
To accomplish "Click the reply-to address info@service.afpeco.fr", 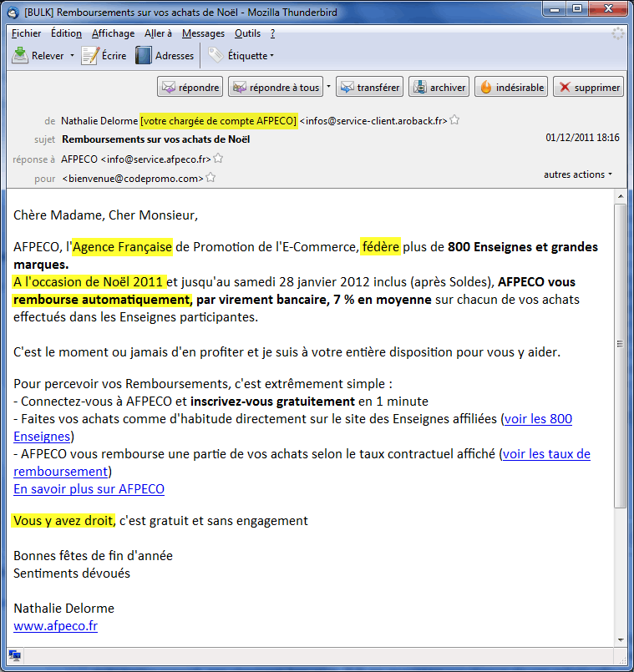I will tap(155, 159).
